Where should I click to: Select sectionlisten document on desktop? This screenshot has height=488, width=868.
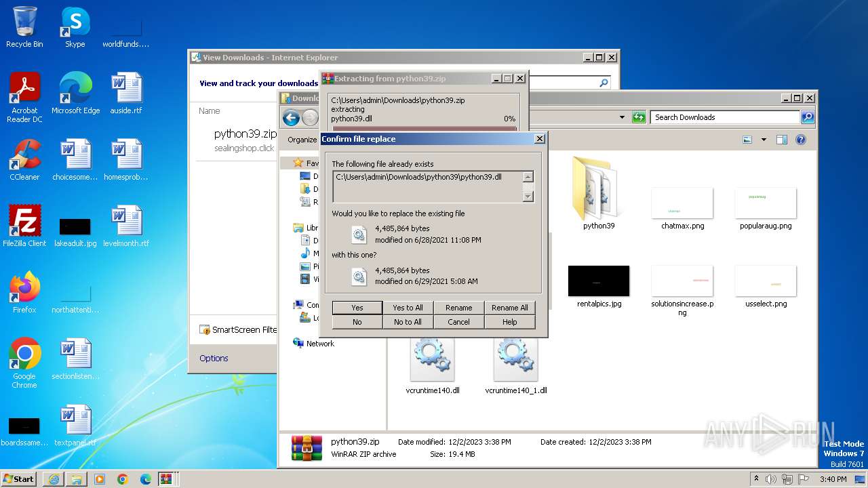(75, 359)
